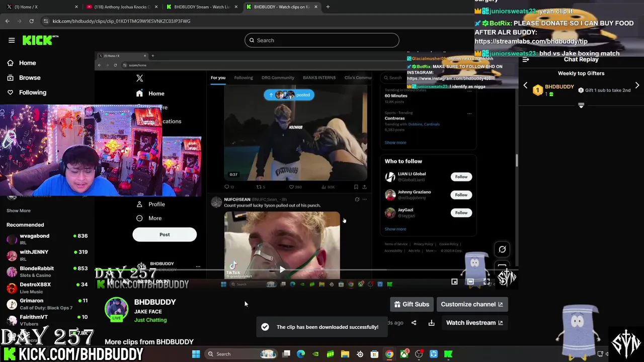
Task: Open File Explorer from taskbar
Action: (345, 354)
